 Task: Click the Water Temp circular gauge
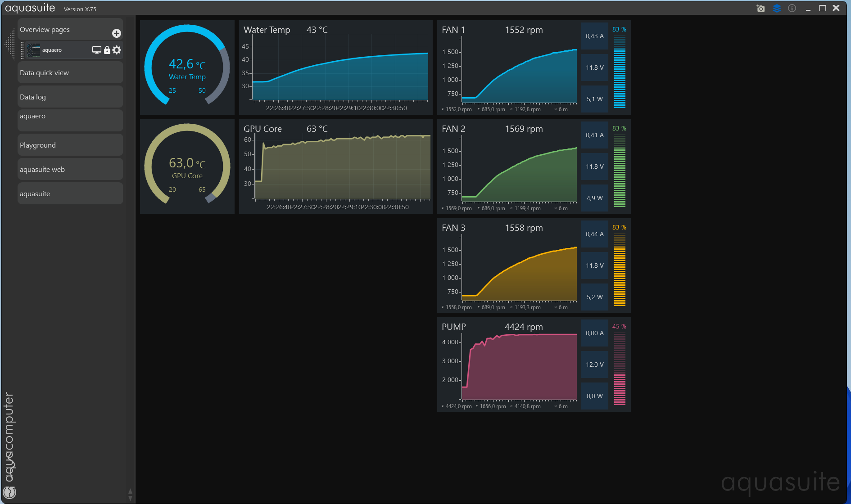tap(187, 67)
